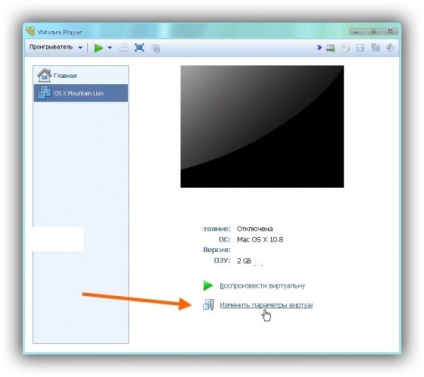Click the settings icon beside Изменить параметры
The width and height of the screenshot is (424, 377).
click(208, 305)
